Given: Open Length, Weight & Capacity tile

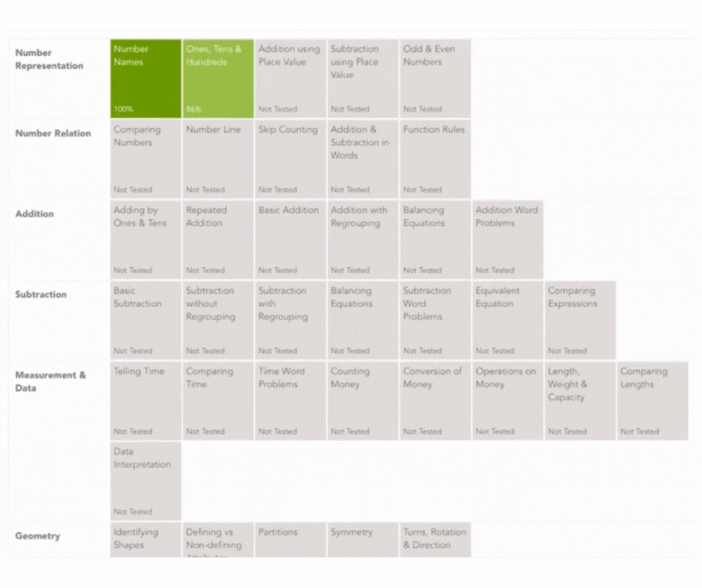Looking at the screenshot, I should point(580,401).
